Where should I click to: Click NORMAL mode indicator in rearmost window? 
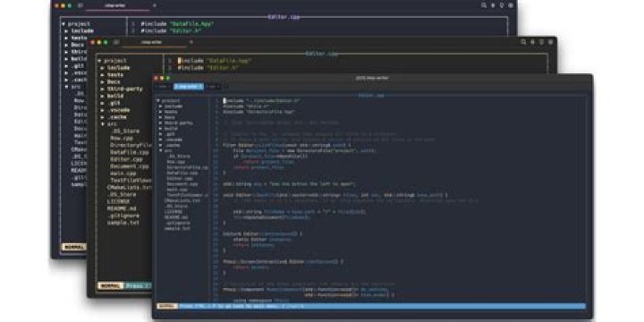coord(74,247)
